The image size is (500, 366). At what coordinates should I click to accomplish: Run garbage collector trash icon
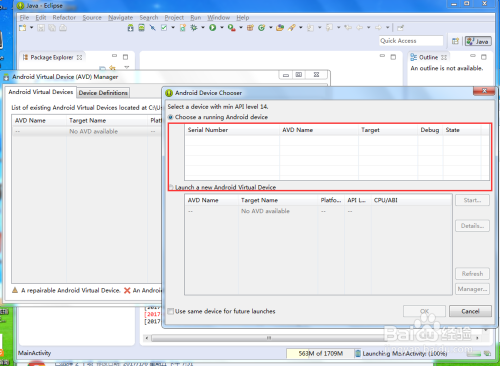click(358, 353)
